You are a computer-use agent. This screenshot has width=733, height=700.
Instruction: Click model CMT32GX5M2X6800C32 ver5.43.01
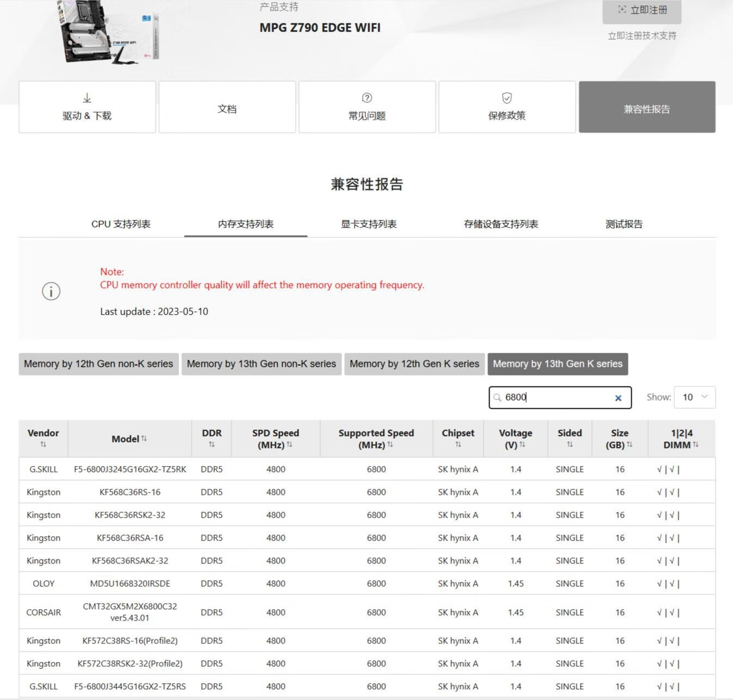(130, 612)
